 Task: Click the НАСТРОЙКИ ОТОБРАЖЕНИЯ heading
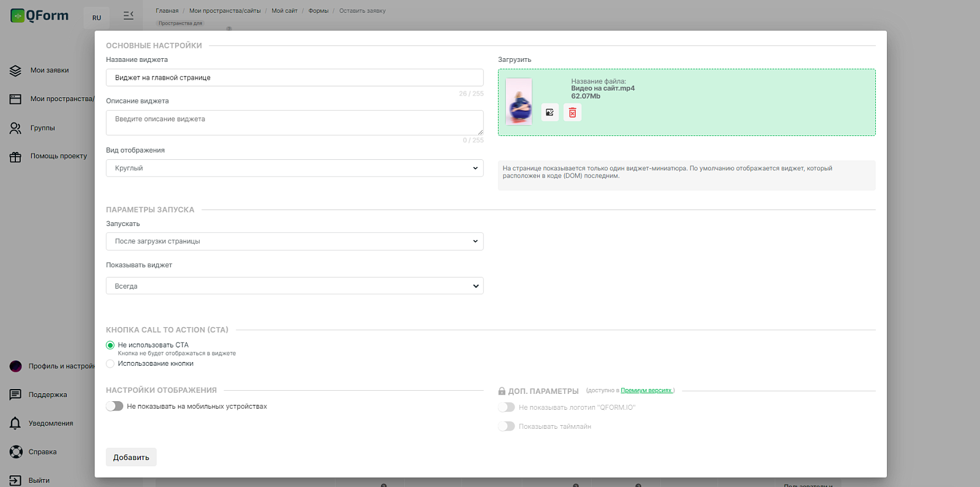tap(161, 390)
